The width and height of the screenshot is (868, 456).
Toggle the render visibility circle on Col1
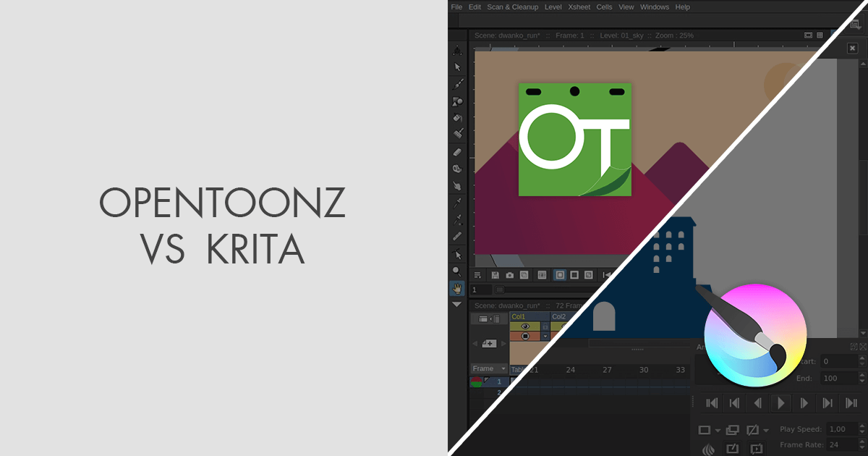pyautogui.click(x=525, y=336)
